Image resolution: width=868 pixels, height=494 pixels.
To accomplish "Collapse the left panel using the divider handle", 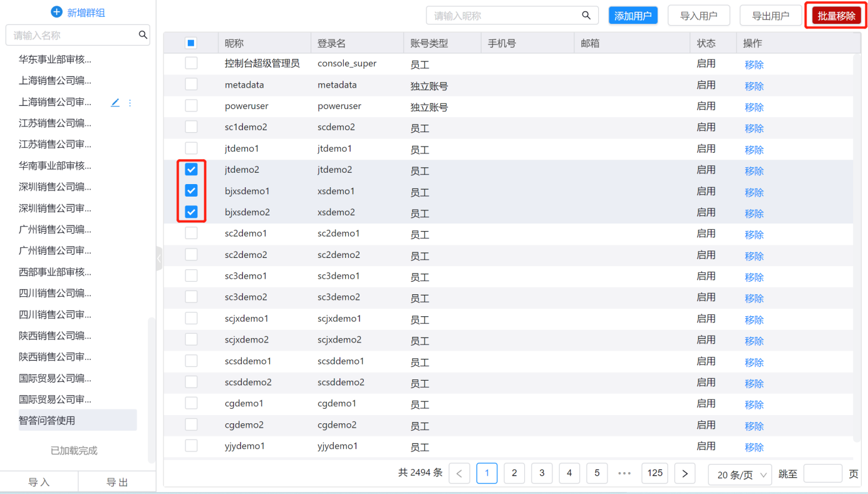I will (x=159, y=258).
